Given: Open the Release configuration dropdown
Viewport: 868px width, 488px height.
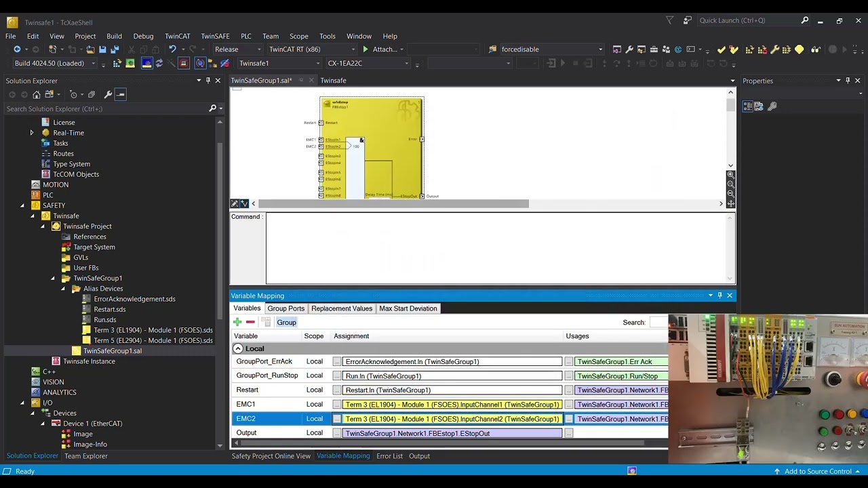Looking at the screenshot, I should 258,49.
